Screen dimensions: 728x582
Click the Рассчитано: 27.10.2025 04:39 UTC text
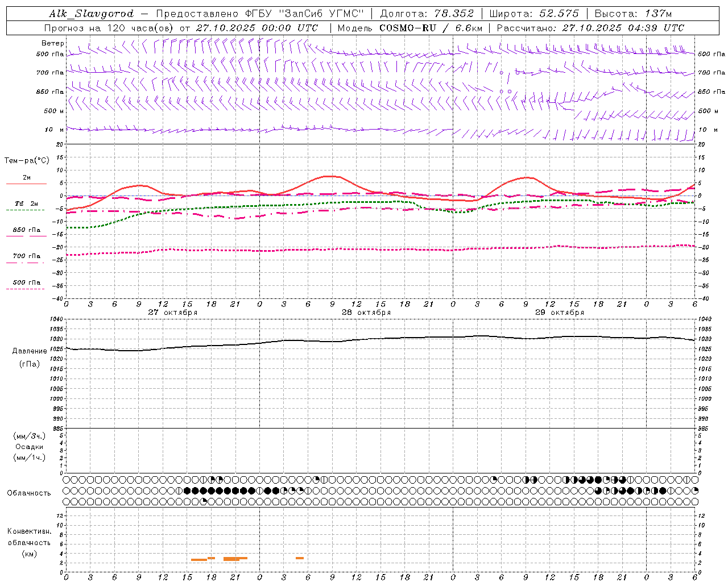tap(590, 28)
